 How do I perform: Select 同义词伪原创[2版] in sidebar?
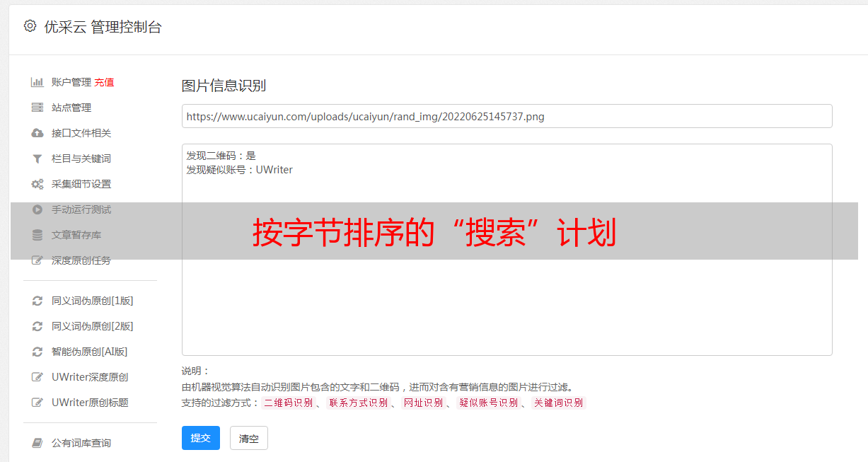93,326
